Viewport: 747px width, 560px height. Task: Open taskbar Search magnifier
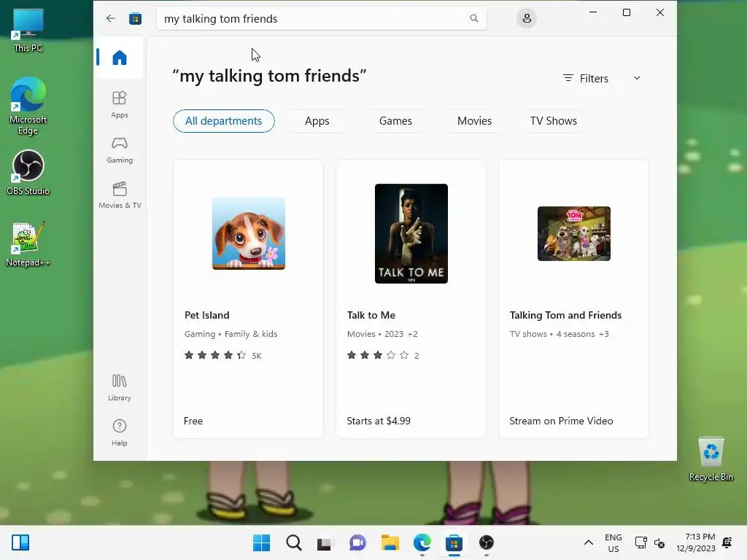pos(293,542)
